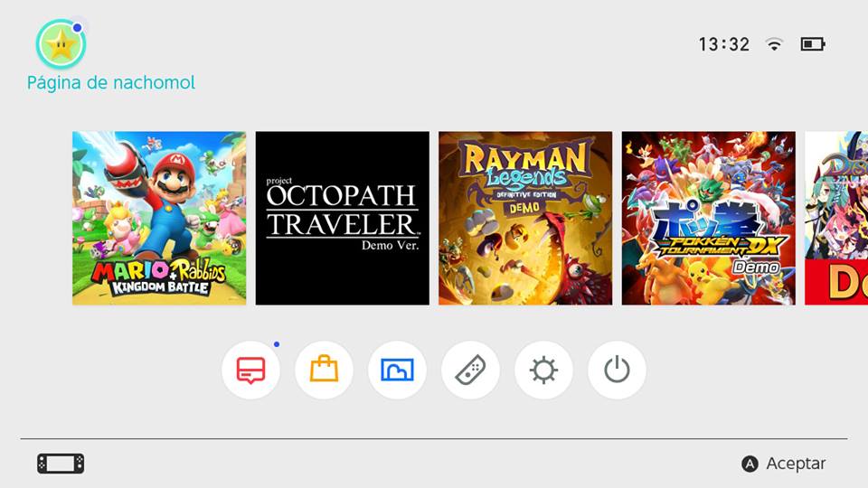Open the News icon
The image size is (868, 488).
(250, 371)
